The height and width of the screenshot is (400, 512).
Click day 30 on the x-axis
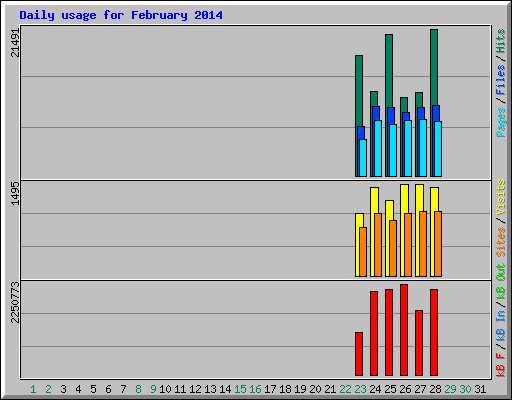click(465, 389)
